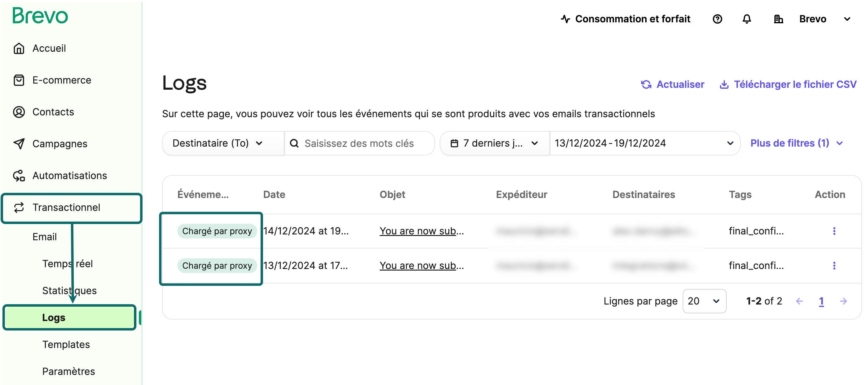The image size is (868, 385).
Task: Click the Actualiser refresh icon
Action: (646, 84)
